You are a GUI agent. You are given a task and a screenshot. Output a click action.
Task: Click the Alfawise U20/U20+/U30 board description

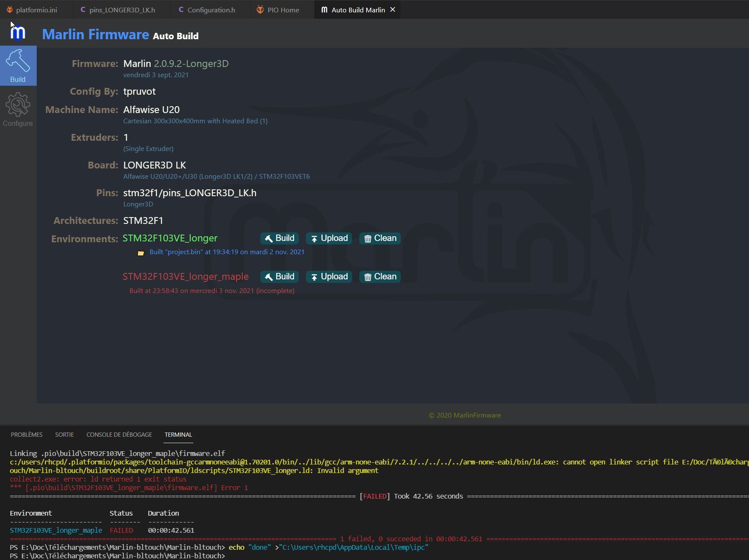216,177
